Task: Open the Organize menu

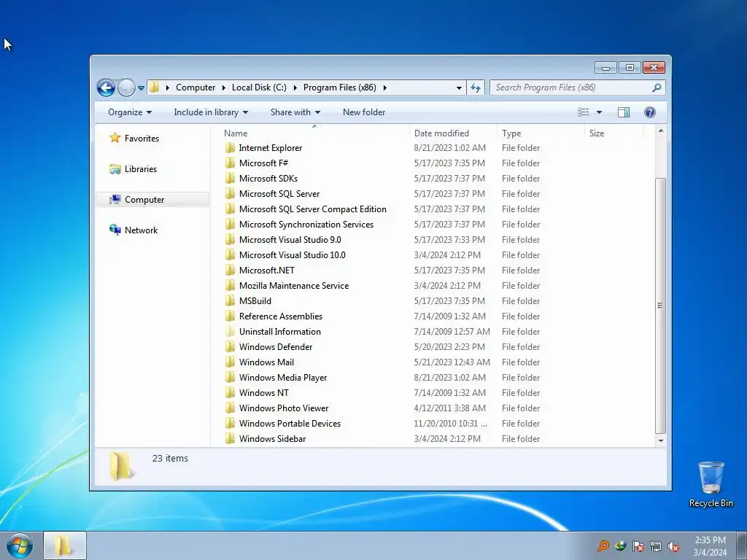Action: (x=130, y=112)
